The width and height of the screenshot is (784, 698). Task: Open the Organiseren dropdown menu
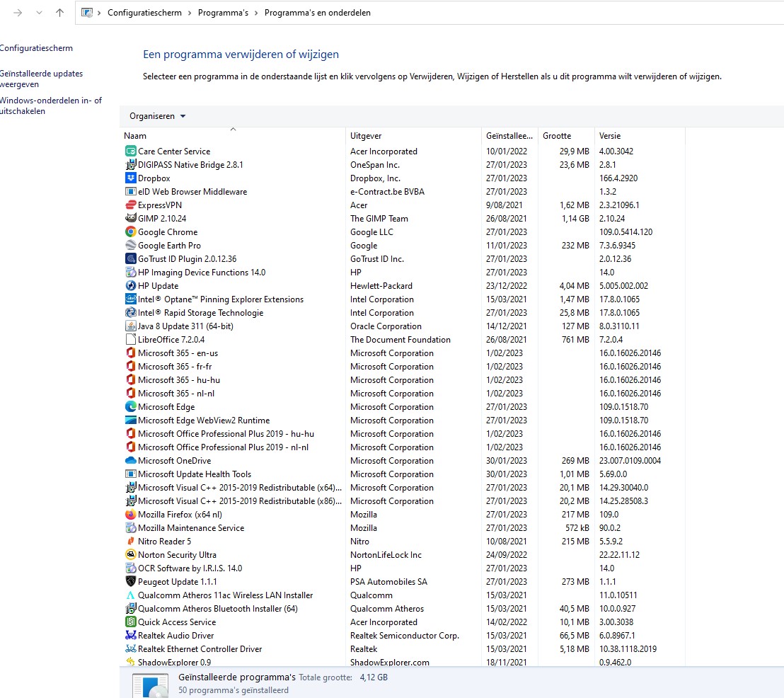(158, 116)
